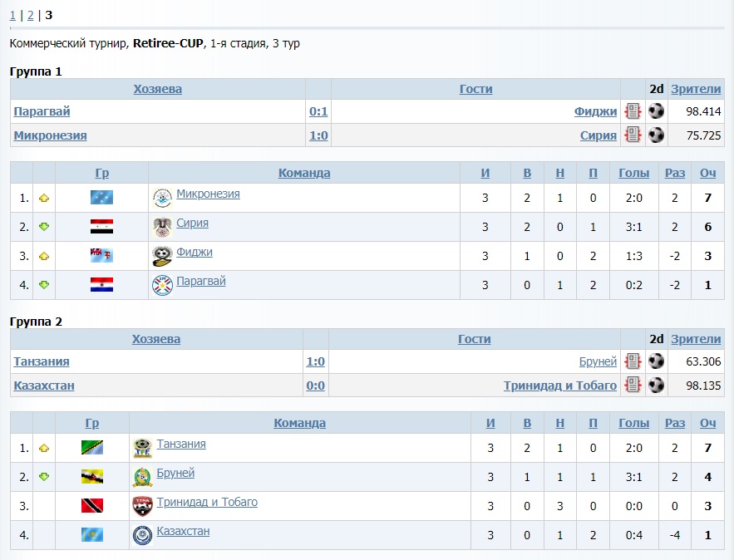Go to round page 1
This screenshot has height=560, width=734.
12,15
